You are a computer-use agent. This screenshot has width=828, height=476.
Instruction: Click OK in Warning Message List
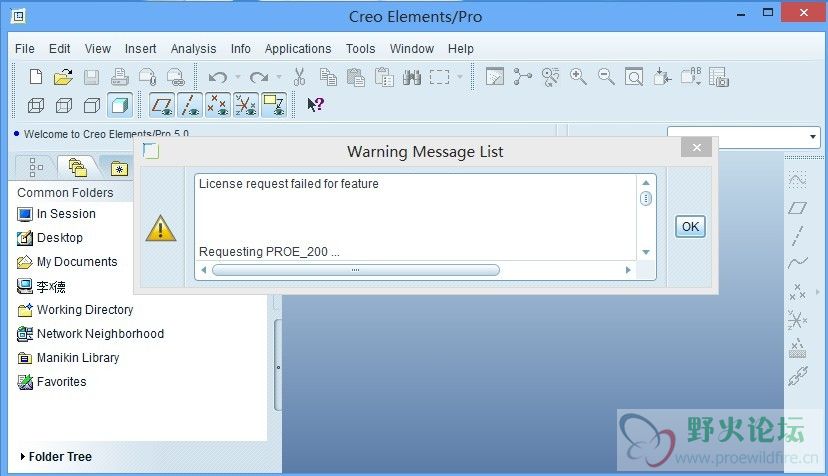point(690,227)
